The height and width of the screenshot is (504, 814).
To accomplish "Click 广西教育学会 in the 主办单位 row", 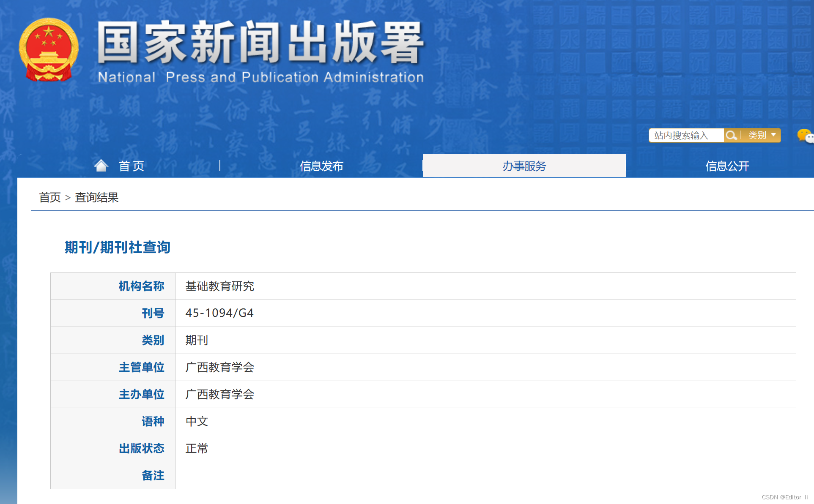I will tap(219, 394).
